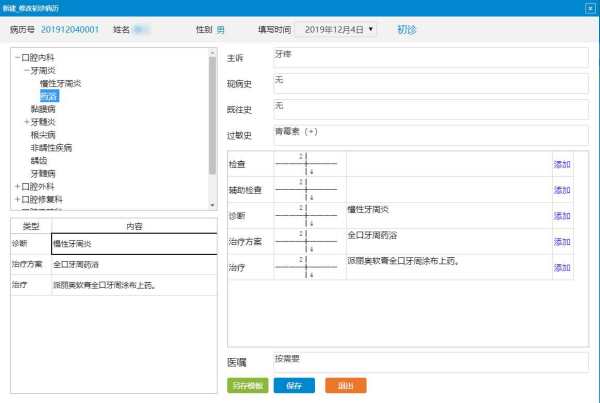Click 添加 link in the 诊断 row
The width and height of the screenshot is (600, 403).
coord(563,215)
